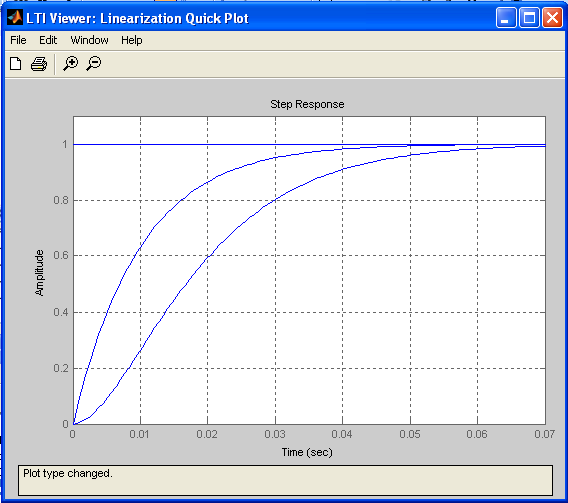Select the Zoom In magnifier tool
This screenshot has height=503, width=568.
click(70, 64)
